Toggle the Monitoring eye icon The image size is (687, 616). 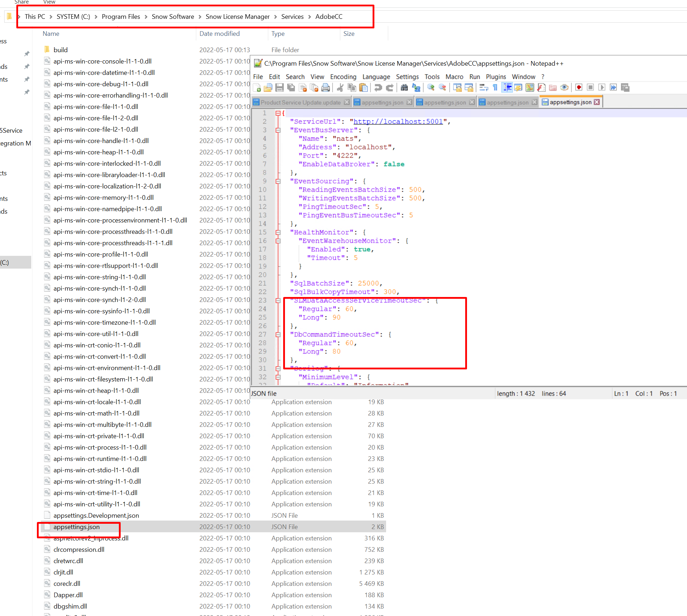(564, 88)
